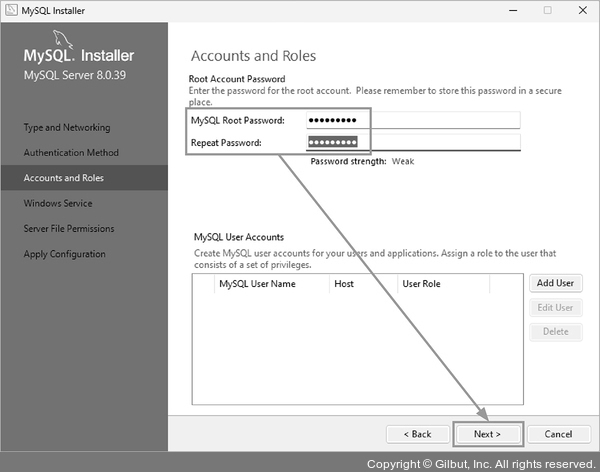The width and height of the screenshot is (600, 472).
Task: Select the User Role column header
Action: (421, 284)
